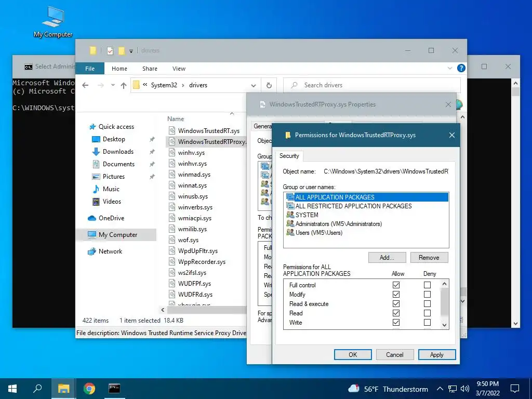532x399 pixels.
Task: Select winusb.sys file
Action: point(193,196)
